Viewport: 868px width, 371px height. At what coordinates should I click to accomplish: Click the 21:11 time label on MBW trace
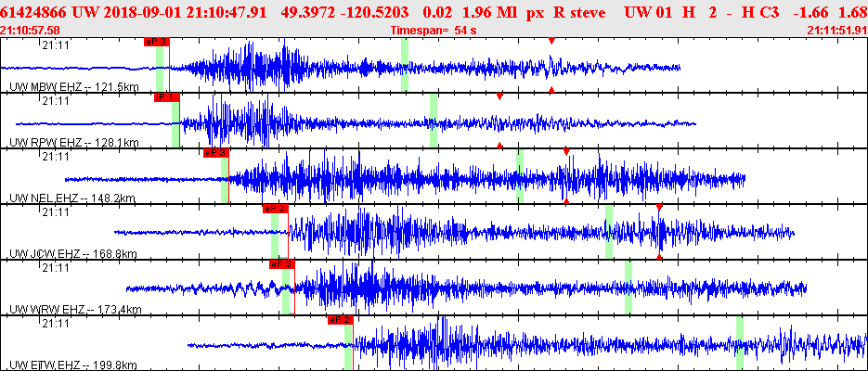pyautogui.click(x=56, y=45)
